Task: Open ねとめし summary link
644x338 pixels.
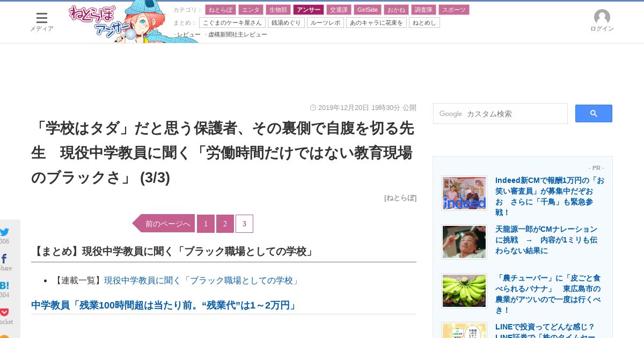Action: (x=425, y=23)
